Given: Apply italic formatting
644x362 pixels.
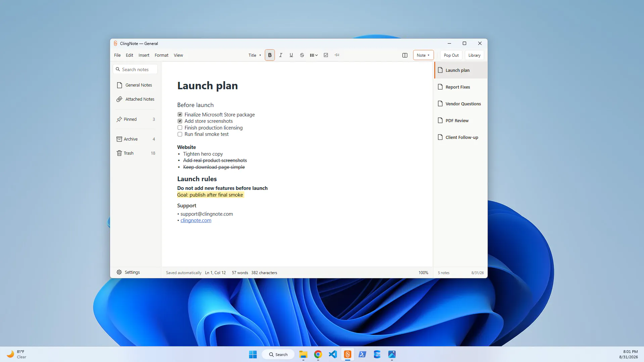Looking at the screenshot, I should (x=281, y=55).
